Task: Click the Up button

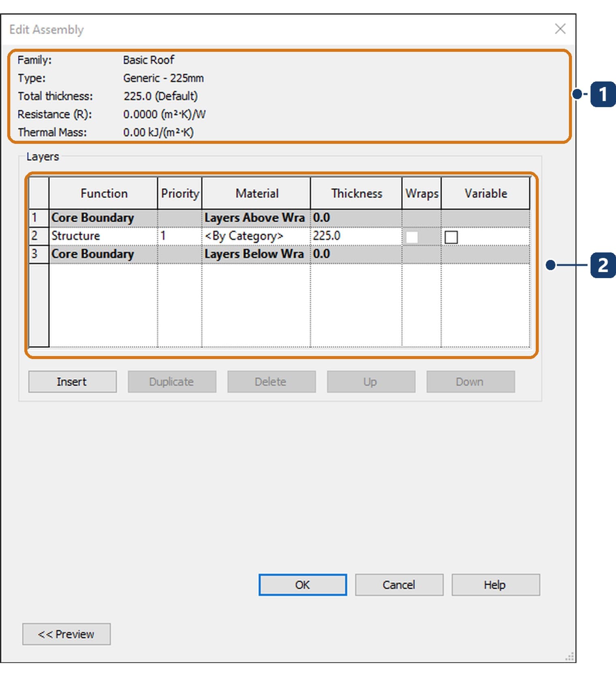Action: 371,381
